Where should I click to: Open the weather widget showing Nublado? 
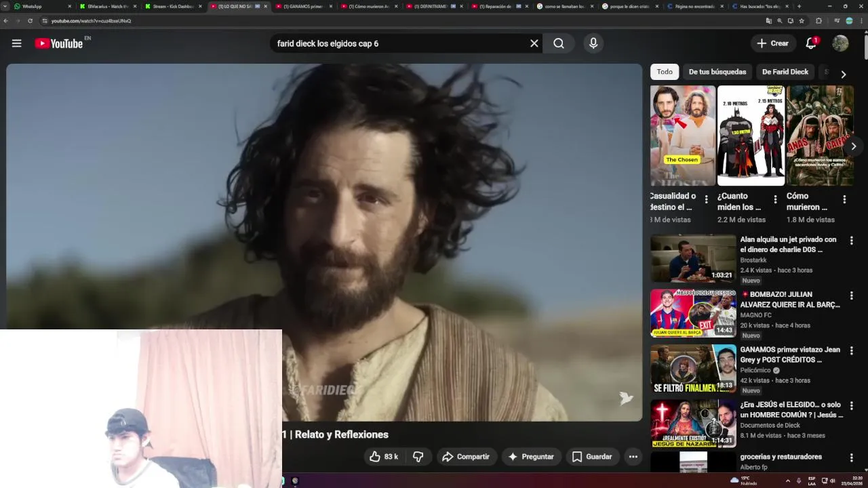coord(743,481)
